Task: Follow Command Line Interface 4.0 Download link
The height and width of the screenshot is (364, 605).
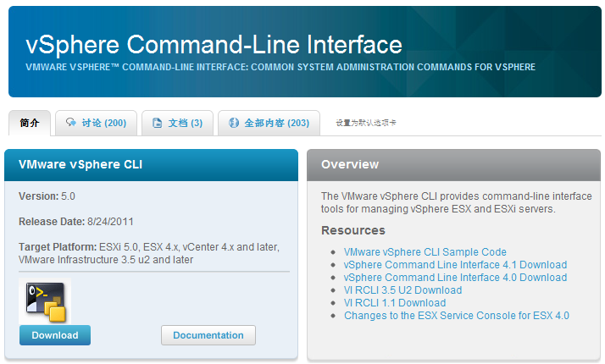Action: [x=455, y=278]
